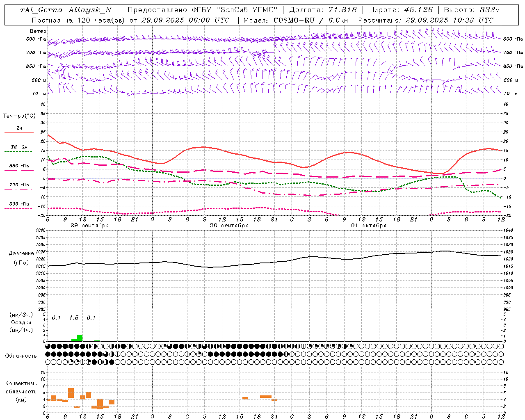The height and width of the screenshot is (420, 525).
Task: Click the 'Облачность' cloud cover label
Action: [21, 356]
